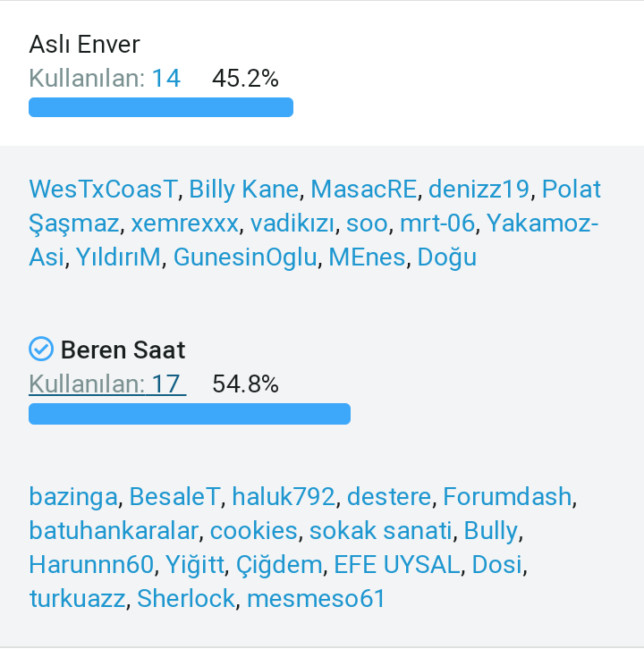Visit MasacRE's profile link
This screenshot has height=649, width=644.
coord(364,190)
